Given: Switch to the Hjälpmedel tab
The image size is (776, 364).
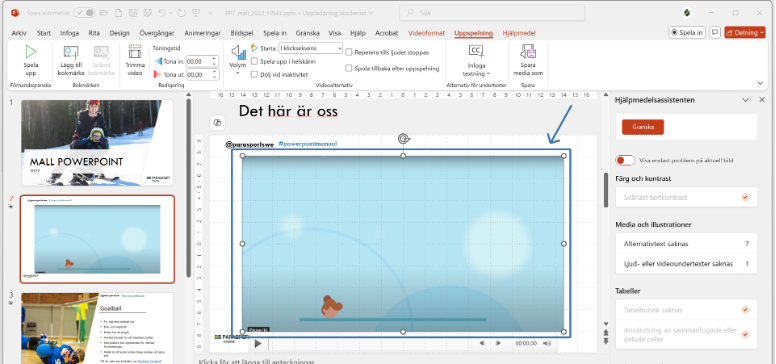Looking at the screenshot, I should click(x=519, y=33).
